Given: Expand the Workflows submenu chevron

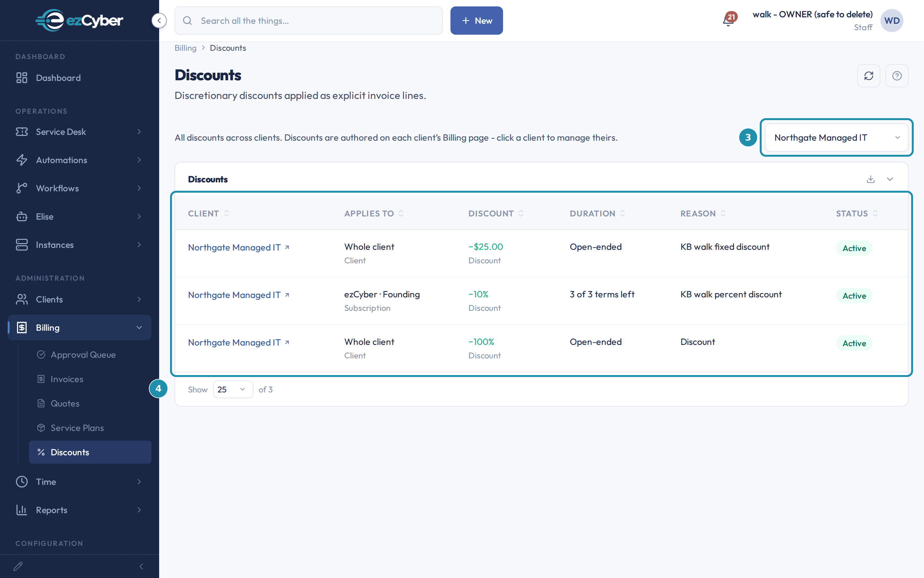Looking at the screenshot, I should (x=139, y=188).
